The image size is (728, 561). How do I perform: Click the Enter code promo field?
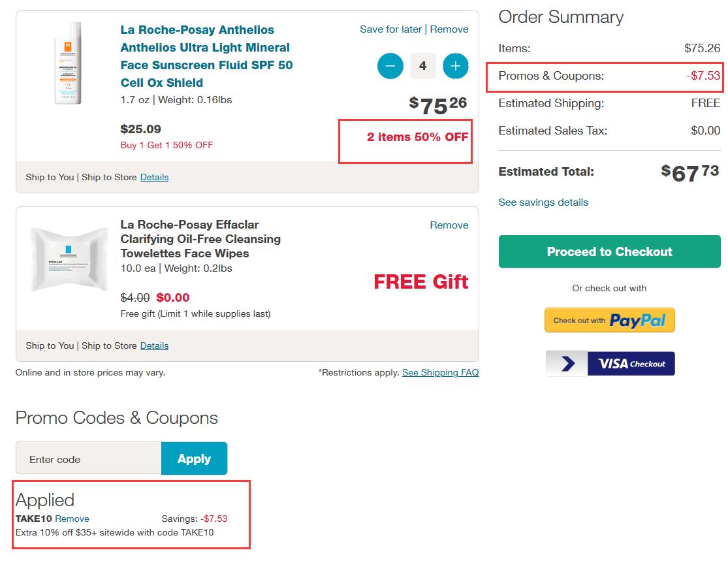89,458
